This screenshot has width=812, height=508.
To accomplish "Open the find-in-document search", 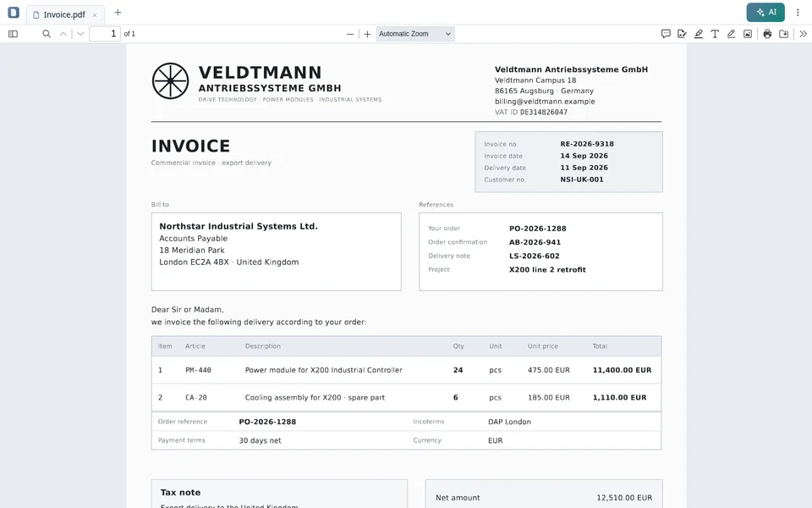I will pos(47,34).
